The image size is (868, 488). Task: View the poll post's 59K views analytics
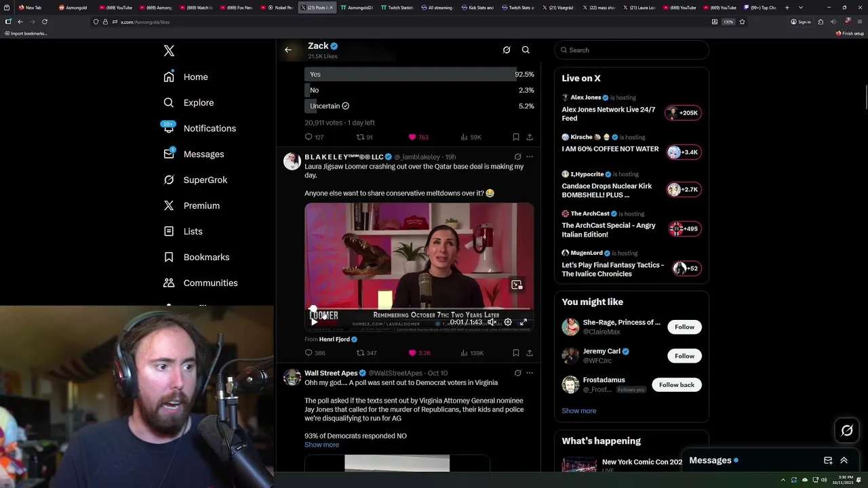click(471, 137)
